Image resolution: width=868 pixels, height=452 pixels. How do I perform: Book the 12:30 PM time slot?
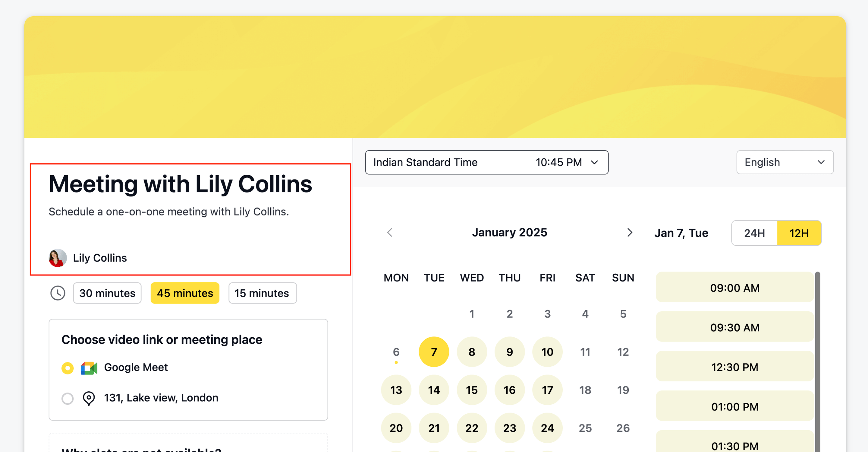pos(734,367)
